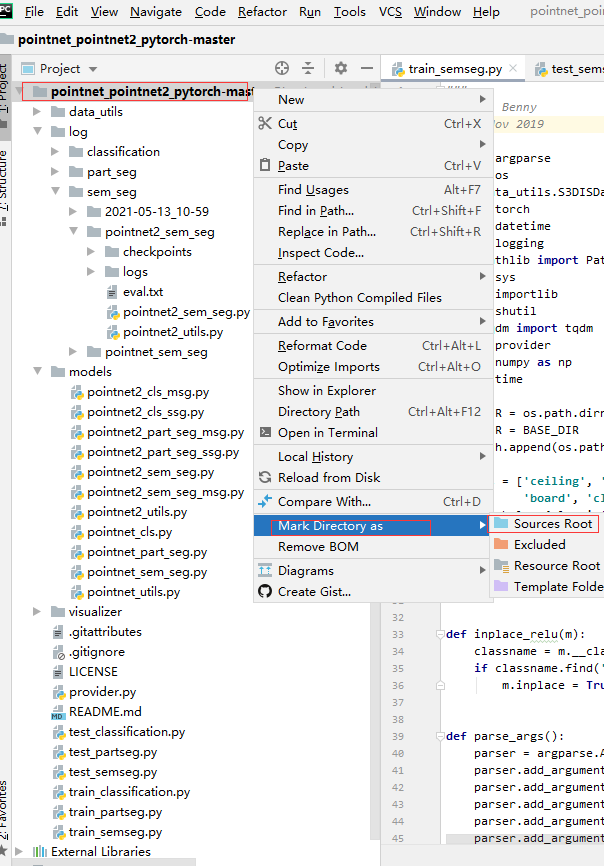The height and width of the screenshot is (866, 604).
Task: Click fold marker beside def inplace_relu
Action: pos(440,634)
